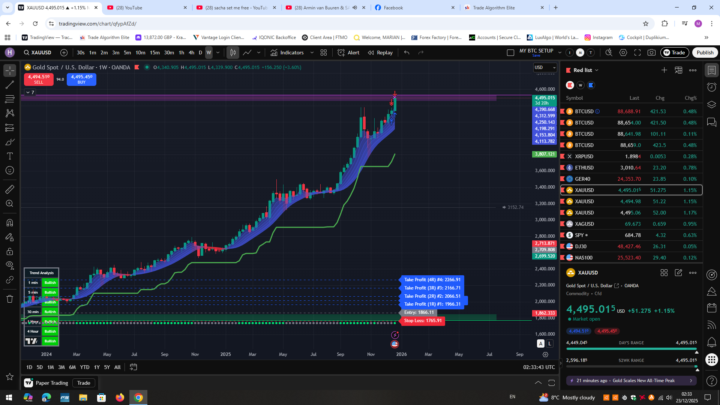Start bar Replay mode
This screenshot has height=405, width=720.
381,53
